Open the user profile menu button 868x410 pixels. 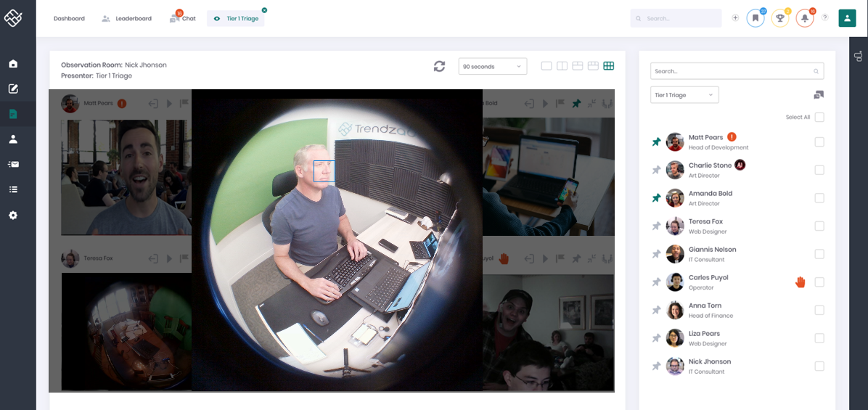pos(847,18)
